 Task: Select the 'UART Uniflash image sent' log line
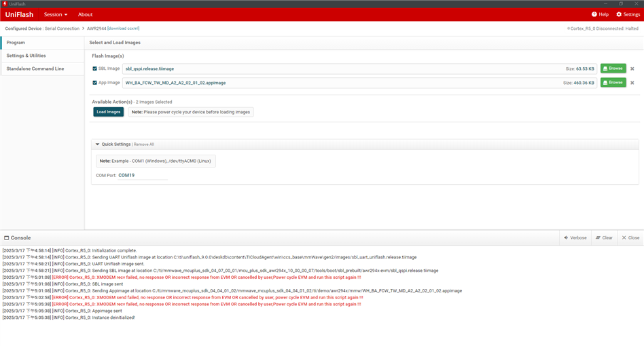click(x=73, y=264)
